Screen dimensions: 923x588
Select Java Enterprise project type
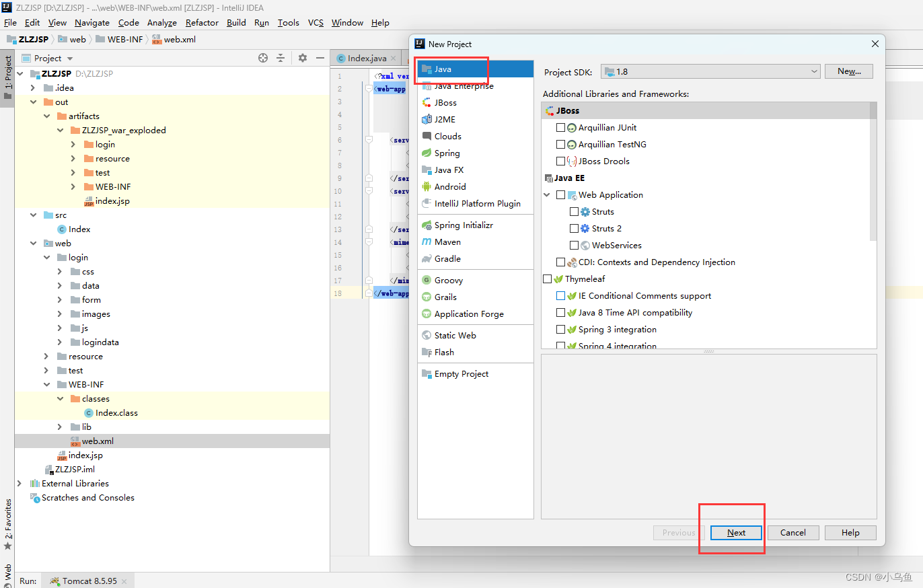click(475, 86)
